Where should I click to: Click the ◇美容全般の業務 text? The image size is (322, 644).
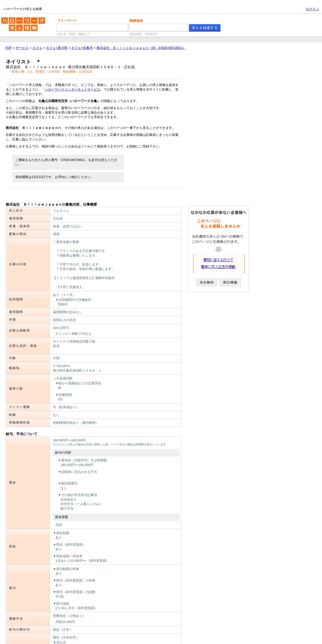[66, 242]
